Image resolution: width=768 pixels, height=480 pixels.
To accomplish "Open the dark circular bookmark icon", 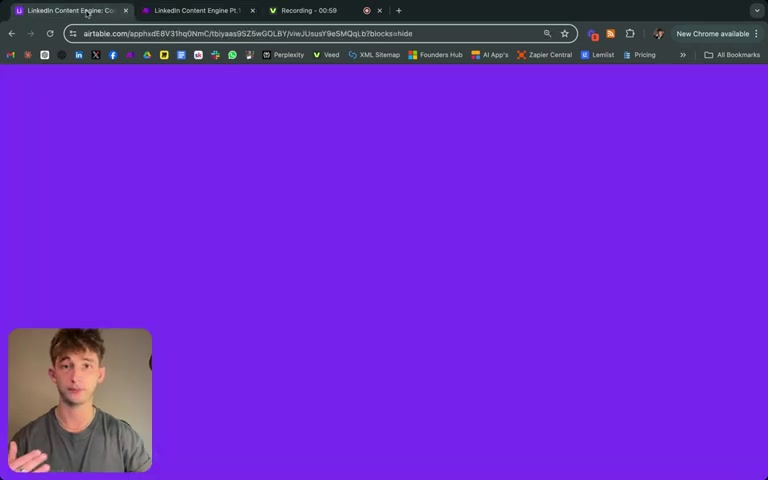I will [62, 55].
